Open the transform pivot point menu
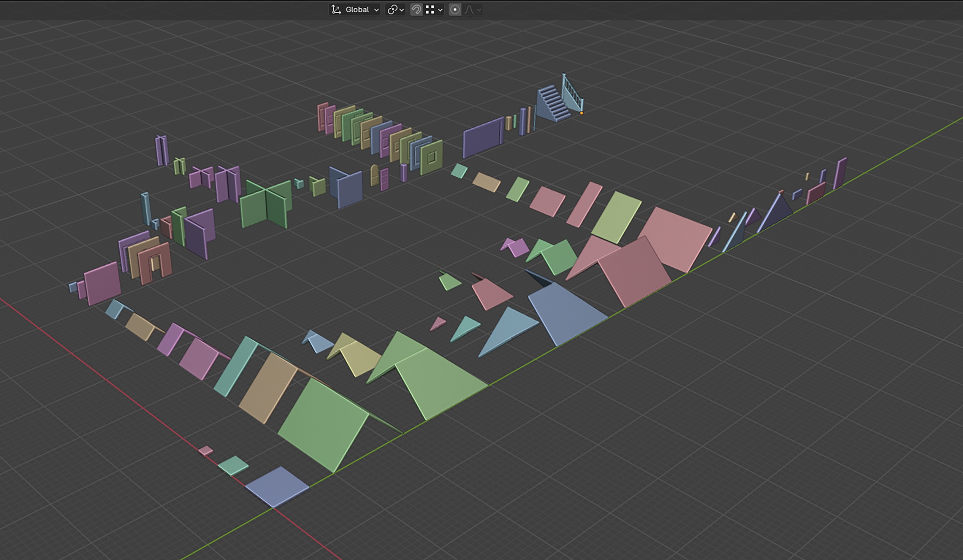Viewport: 963px width, 560px height. point(395,9)
